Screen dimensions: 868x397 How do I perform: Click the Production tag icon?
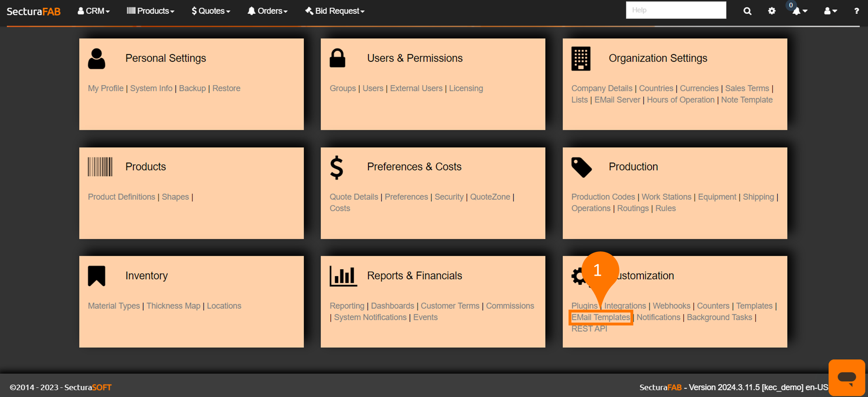point(581,167)
